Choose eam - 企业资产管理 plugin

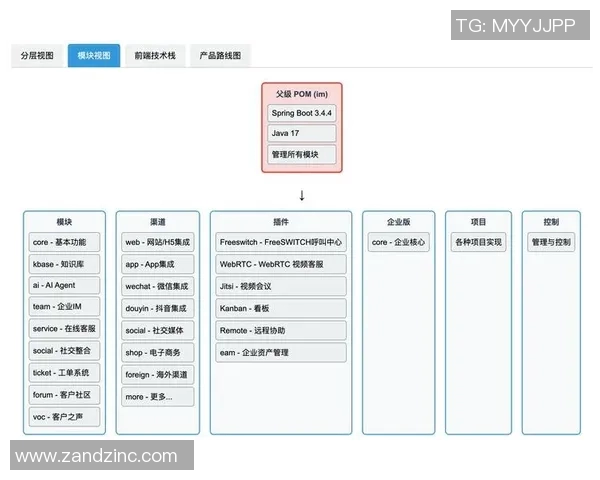point(281,353)
